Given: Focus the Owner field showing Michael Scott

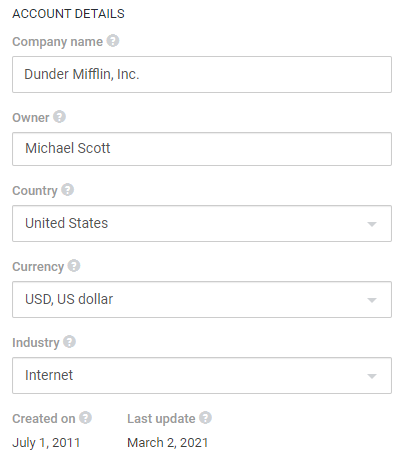Looking at the screenshot, I should (202, 149).
